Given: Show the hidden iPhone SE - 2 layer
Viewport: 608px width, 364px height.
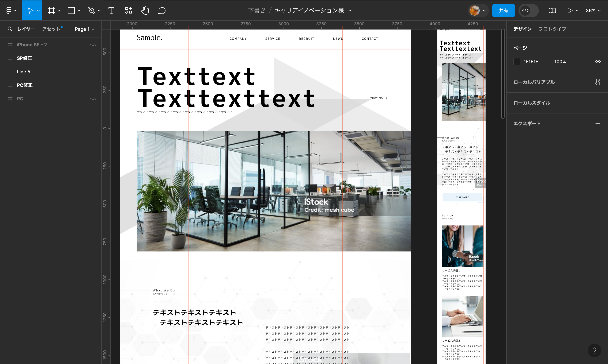Looking at the screenshot, I should pos(93,45).
